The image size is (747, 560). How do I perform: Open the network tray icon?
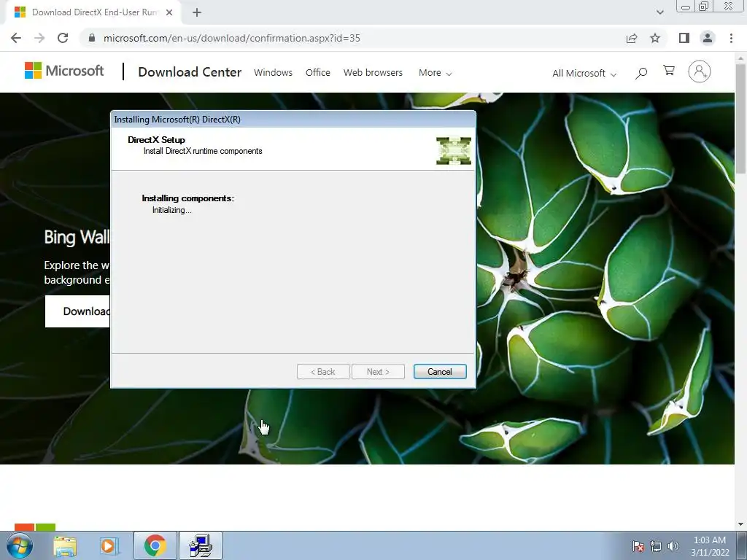click(656, 546)
